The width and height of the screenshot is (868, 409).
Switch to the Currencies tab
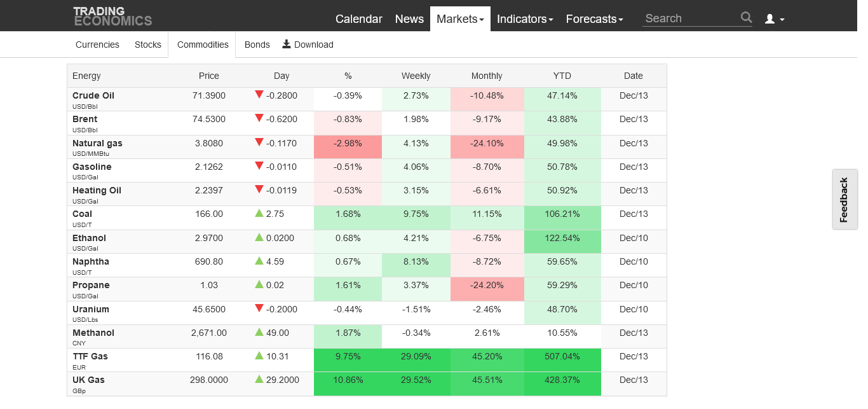[x=97, y=45]
